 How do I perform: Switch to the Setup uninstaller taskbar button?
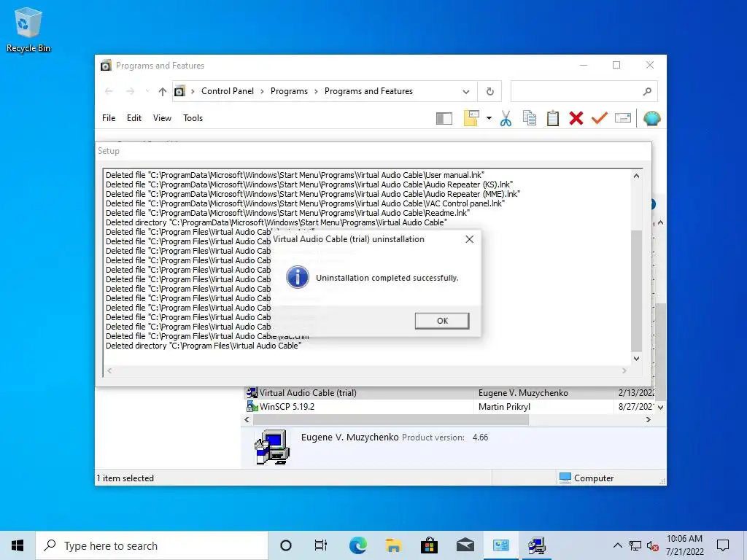537,545
